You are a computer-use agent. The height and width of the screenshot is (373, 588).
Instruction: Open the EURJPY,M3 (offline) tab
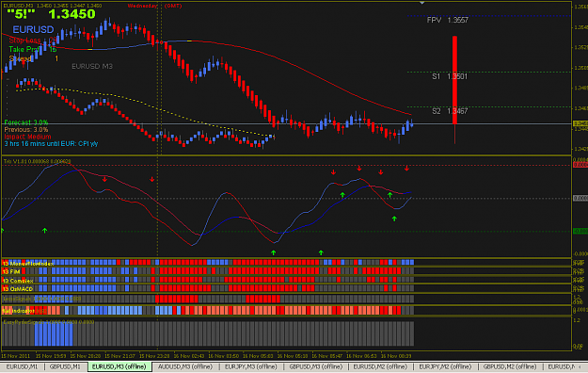(251, 366)
